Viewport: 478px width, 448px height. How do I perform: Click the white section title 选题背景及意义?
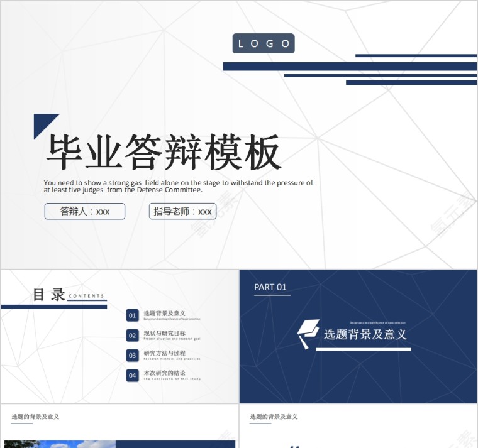coord(365,334)
